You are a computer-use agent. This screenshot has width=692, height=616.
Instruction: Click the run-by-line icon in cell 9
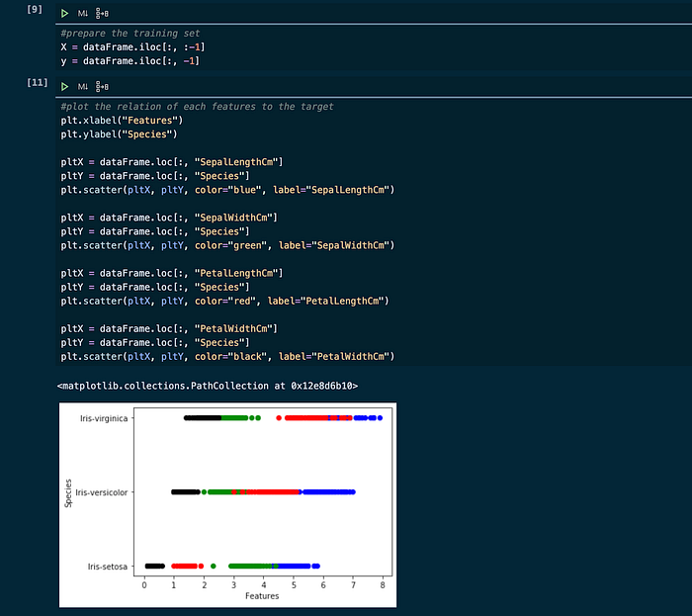click(x=102, y=14)
